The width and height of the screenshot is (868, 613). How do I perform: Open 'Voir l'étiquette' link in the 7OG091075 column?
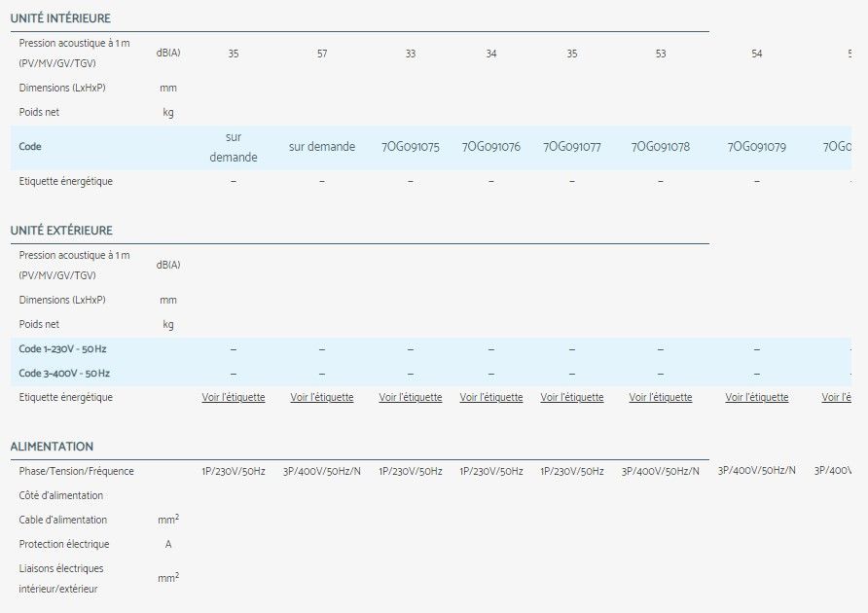[410, 397]
